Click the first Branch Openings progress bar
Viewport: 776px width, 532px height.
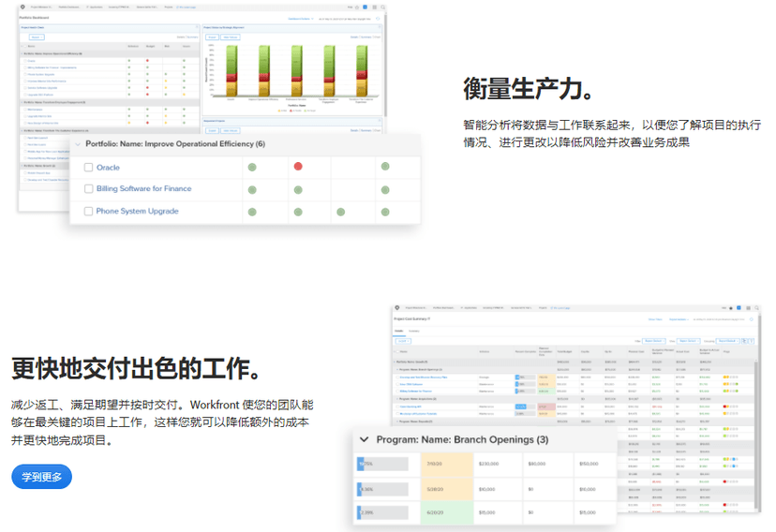(x=382, y=464)
